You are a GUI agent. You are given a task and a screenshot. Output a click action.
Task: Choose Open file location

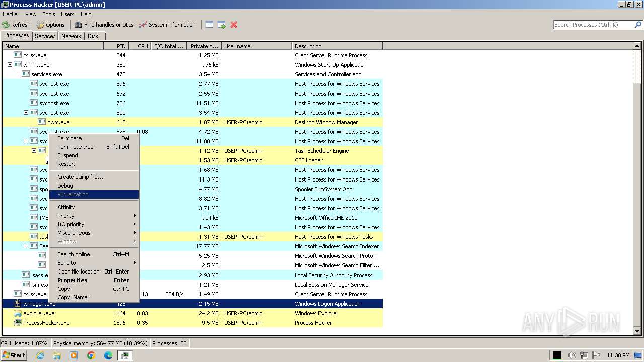tap(94, 271)
